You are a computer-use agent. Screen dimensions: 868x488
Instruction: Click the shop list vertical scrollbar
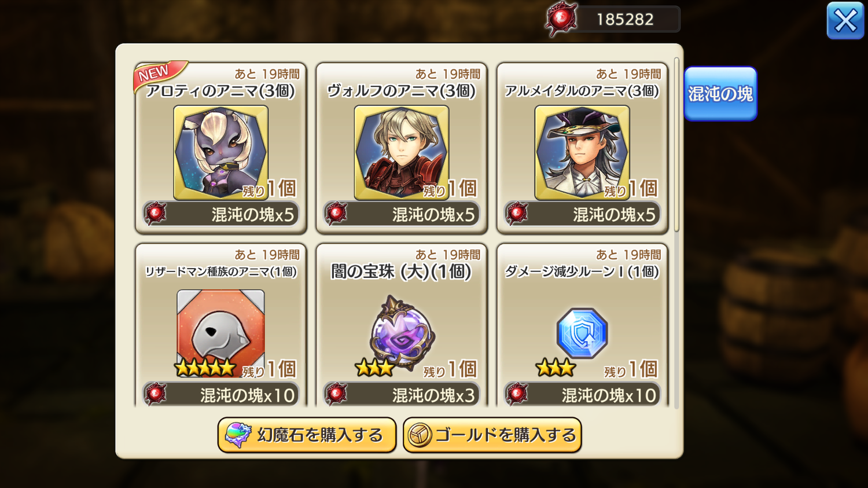point(676,145)
